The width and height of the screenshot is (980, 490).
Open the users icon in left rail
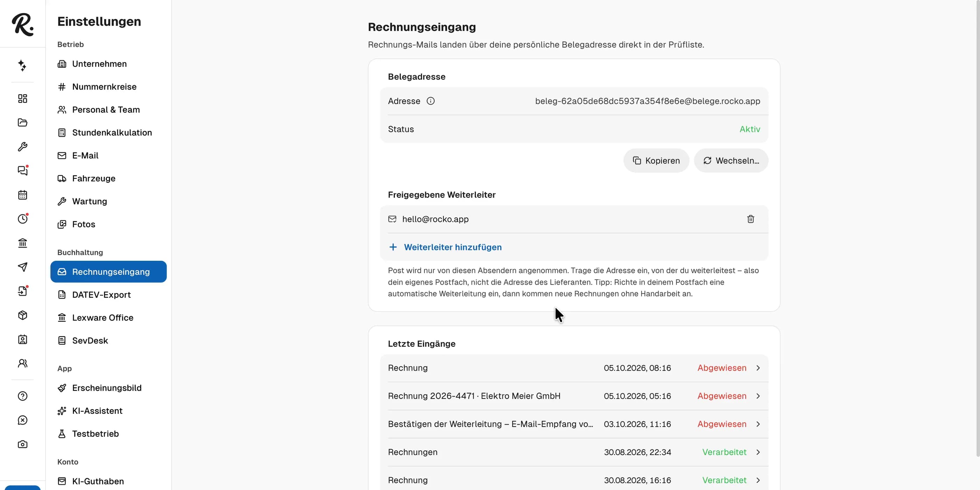pyautogui.click(x=22, y=363)
